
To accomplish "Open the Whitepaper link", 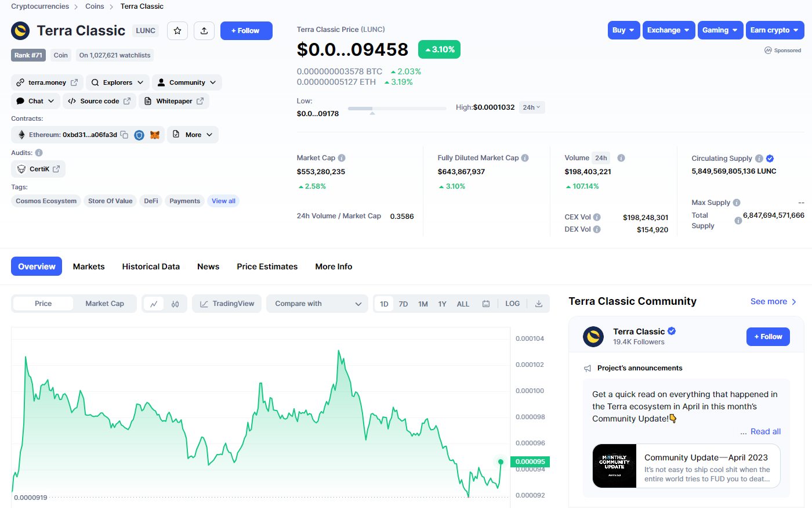I will click(x=174, y=101).
